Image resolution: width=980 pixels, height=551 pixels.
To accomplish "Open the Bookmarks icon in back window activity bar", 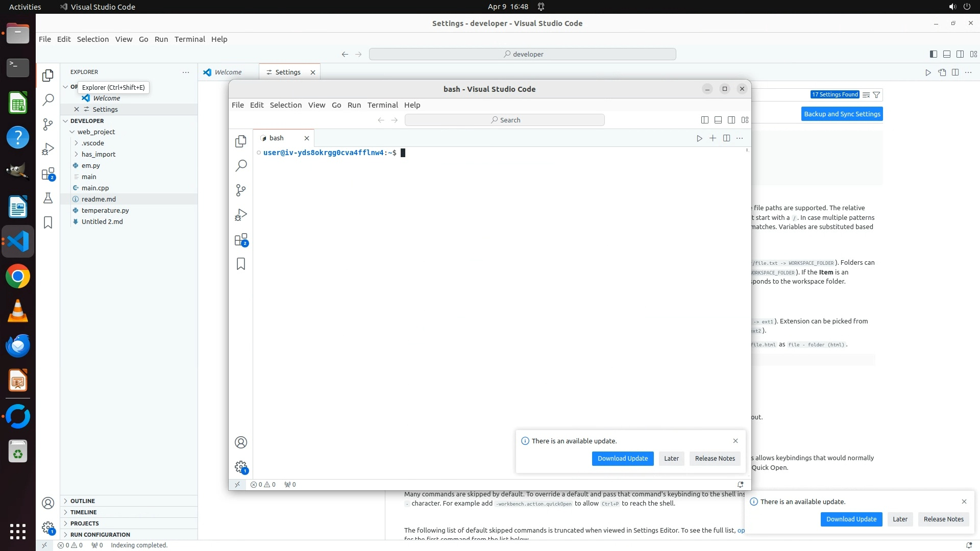I will pyautogui.click(x=48, y=222).
